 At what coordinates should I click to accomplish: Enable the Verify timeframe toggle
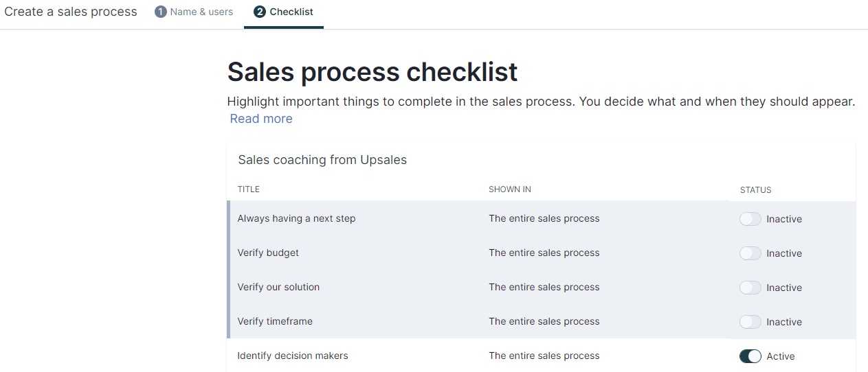click(x=750, y=322)
